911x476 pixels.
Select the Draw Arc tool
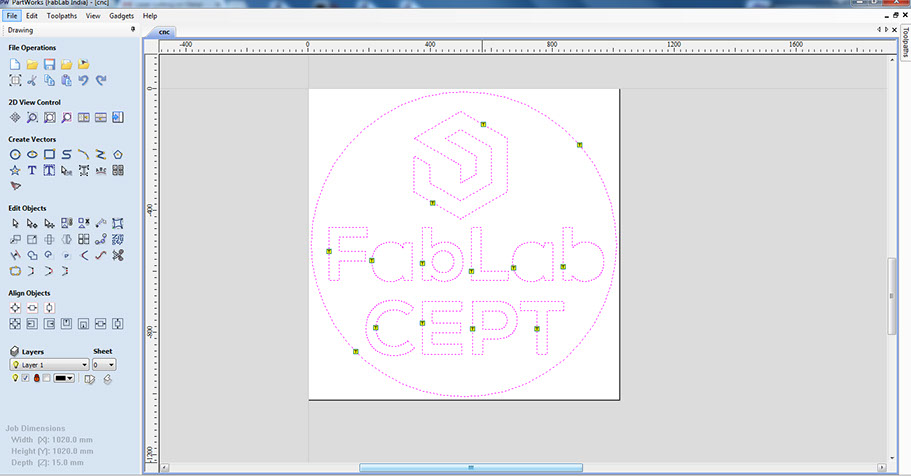[x=84, y=155]
